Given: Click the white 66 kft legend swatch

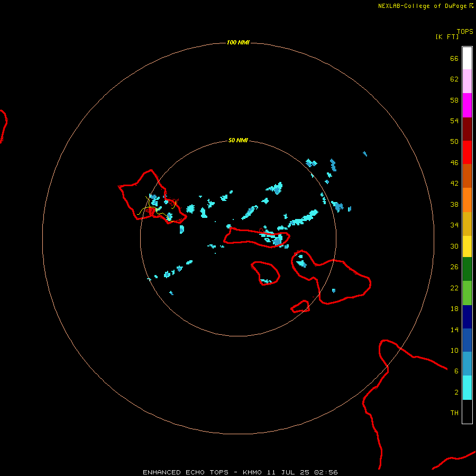Looking at the screenshot, I should [x=467, y=58].
